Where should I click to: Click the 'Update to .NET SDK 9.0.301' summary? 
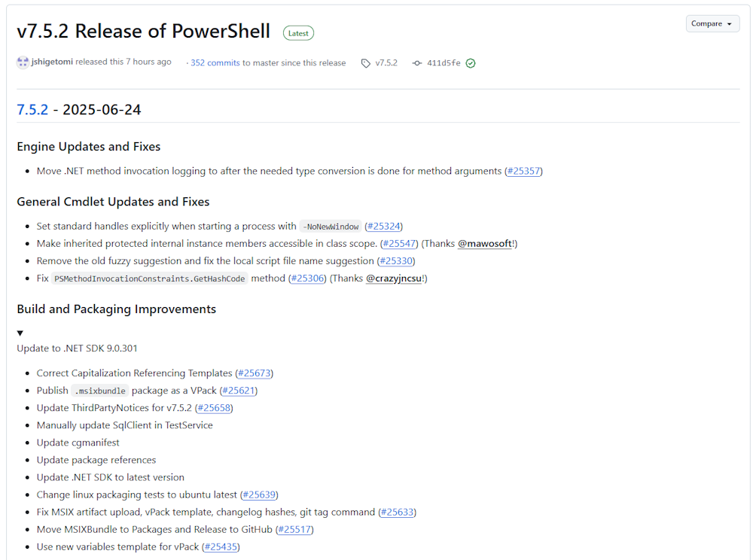[78, 348]
